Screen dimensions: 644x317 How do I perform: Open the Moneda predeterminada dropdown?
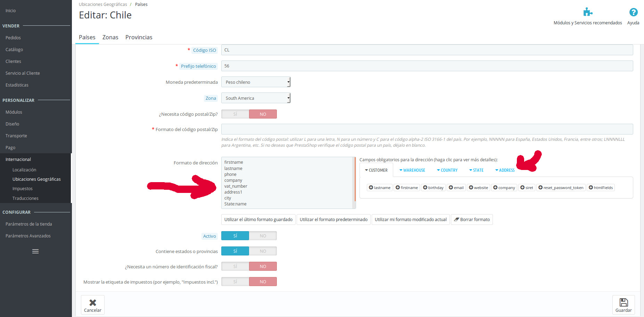(256, 82)
